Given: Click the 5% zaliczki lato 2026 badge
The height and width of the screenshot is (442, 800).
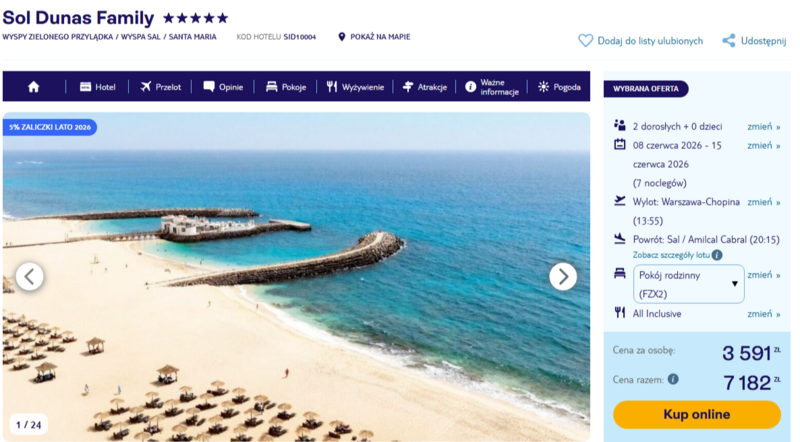Looking at the screenshot, I should coord(49,127).
